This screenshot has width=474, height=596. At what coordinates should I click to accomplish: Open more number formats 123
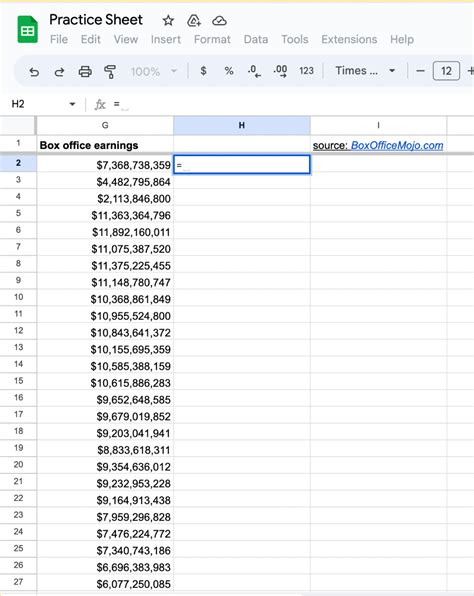tap(306, 71)
